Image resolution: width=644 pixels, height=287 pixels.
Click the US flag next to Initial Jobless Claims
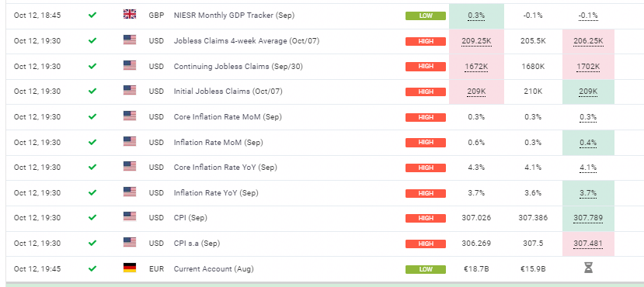coord(130,90)
